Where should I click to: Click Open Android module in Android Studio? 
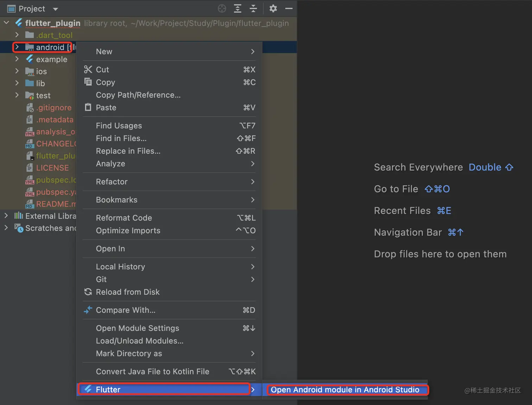coord(345,390)
